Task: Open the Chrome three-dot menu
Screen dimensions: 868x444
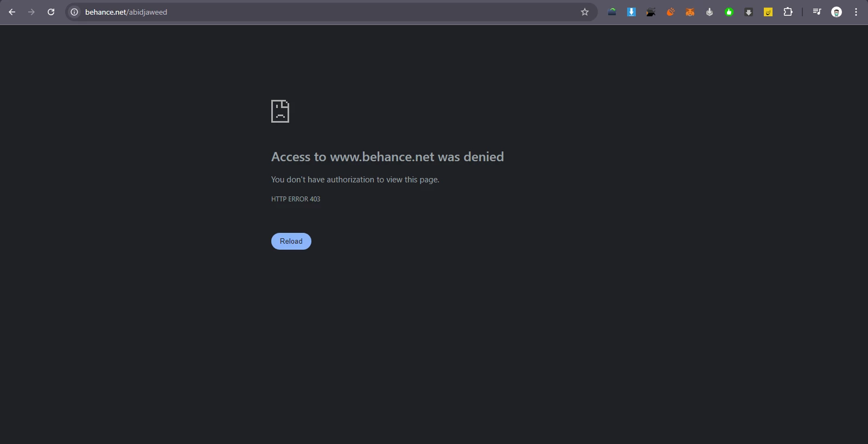Action: tap(856, 12)
